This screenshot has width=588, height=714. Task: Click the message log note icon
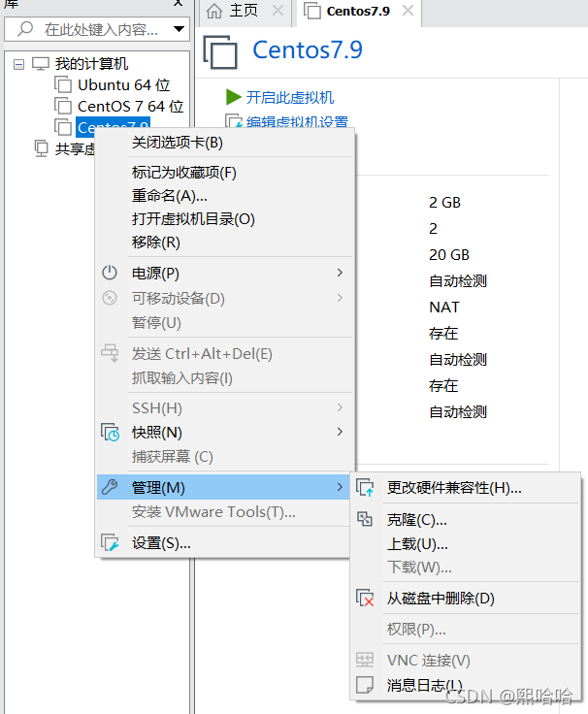(x=365, y=684)
